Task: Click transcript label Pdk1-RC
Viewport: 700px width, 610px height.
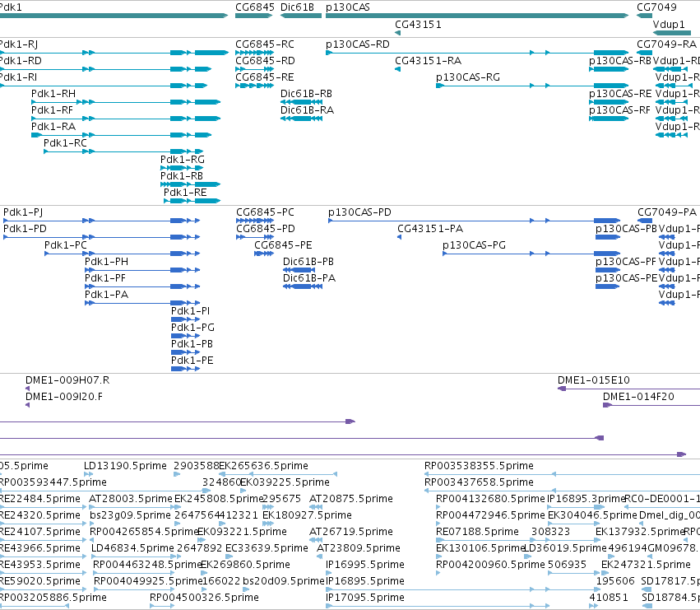Action: (65, 143)
